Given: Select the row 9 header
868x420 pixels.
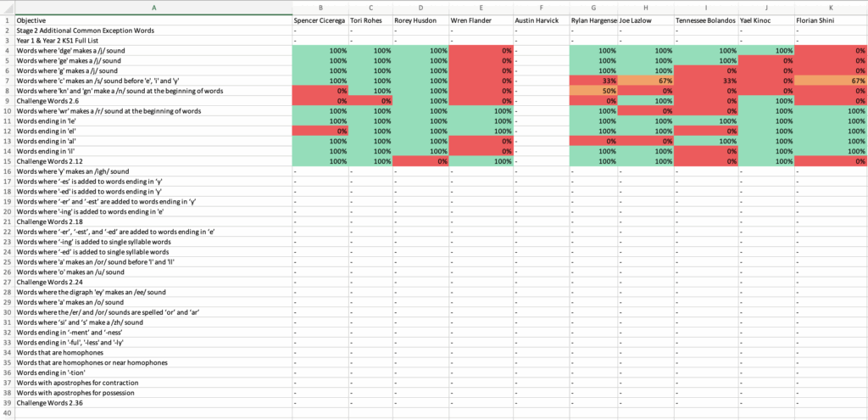Looking at the screenshot, I should click(x=7, y=100).
